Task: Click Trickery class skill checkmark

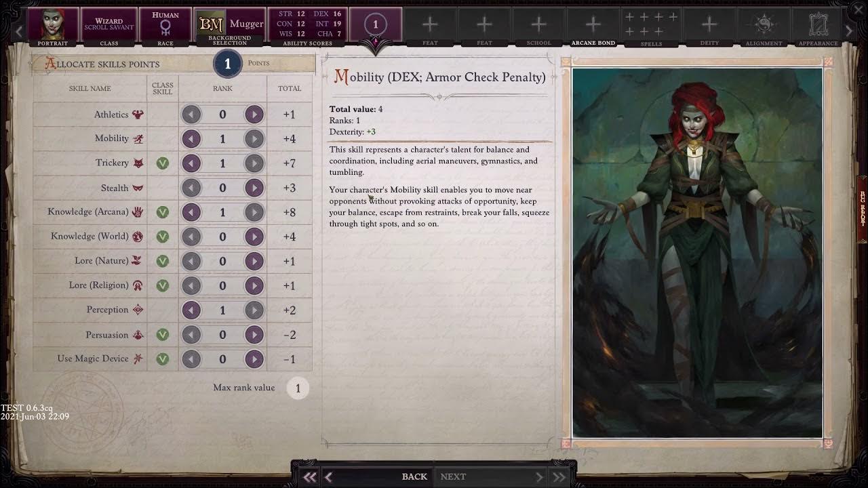Action: [x=162, y=163]
